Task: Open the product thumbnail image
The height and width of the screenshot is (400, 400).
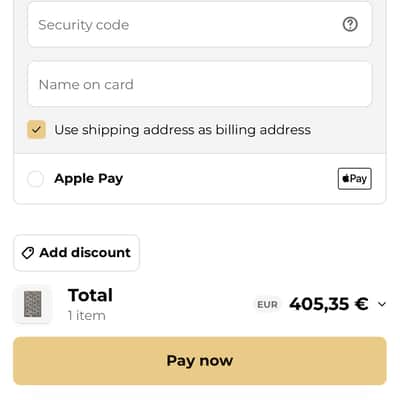Action: [x=33, y=304]
